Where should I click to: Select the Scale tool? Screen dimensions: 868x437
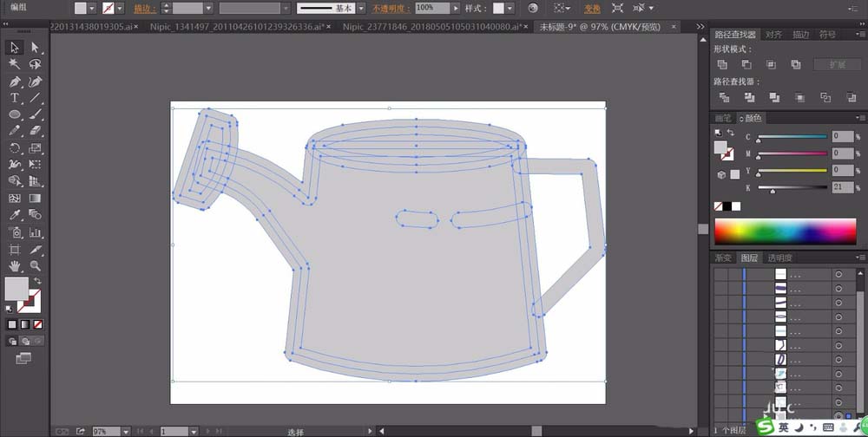point(35,147)
